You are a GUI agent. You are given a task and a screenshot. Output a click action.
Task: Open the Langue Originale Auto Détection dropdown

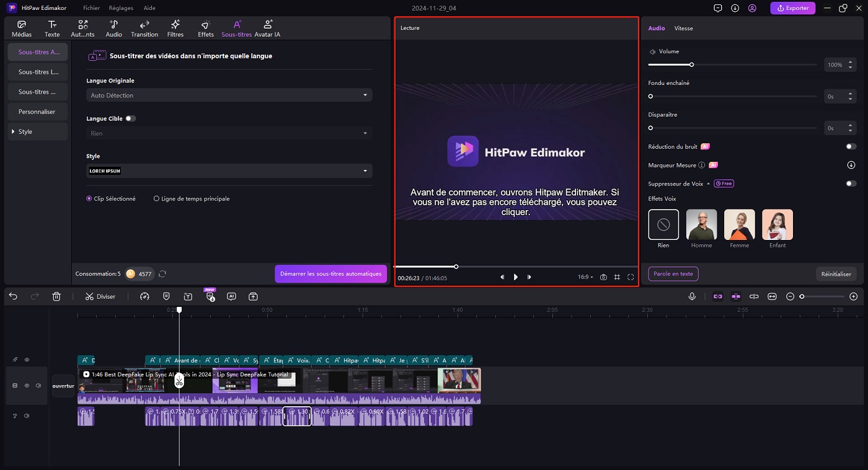pos(229,95)
